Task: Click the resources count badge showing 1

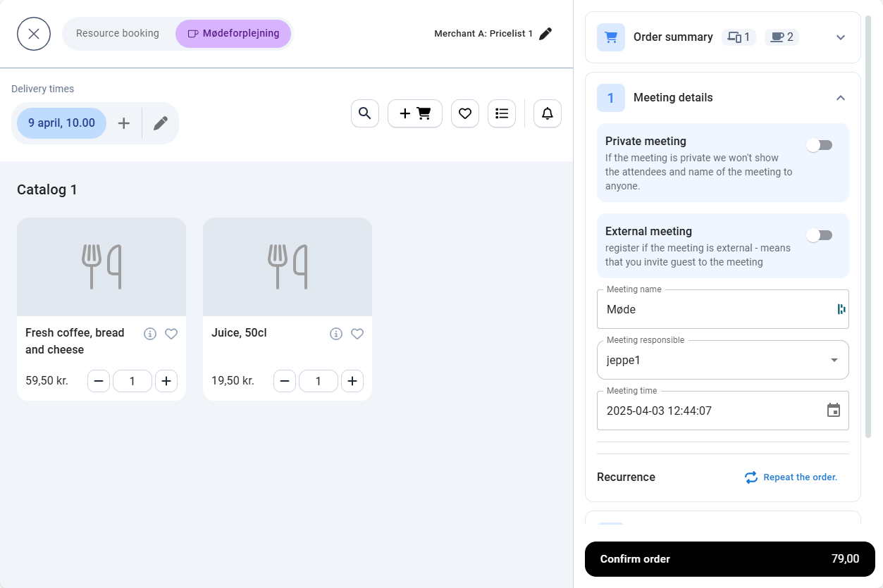Action: tap(739, 37)
